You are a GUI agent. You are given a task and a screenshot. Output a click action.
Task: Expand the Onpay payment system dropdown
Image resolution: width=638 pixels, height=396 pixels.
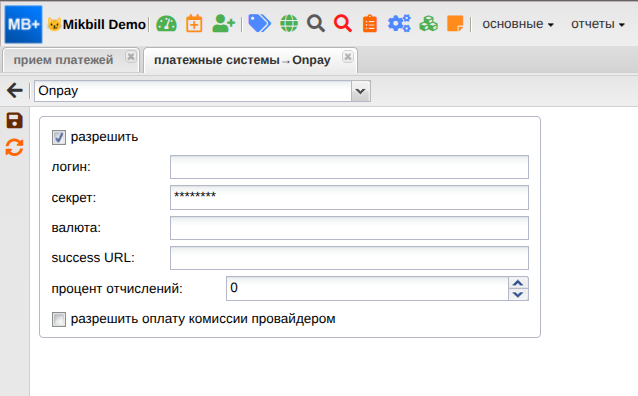tap(361, 91)
